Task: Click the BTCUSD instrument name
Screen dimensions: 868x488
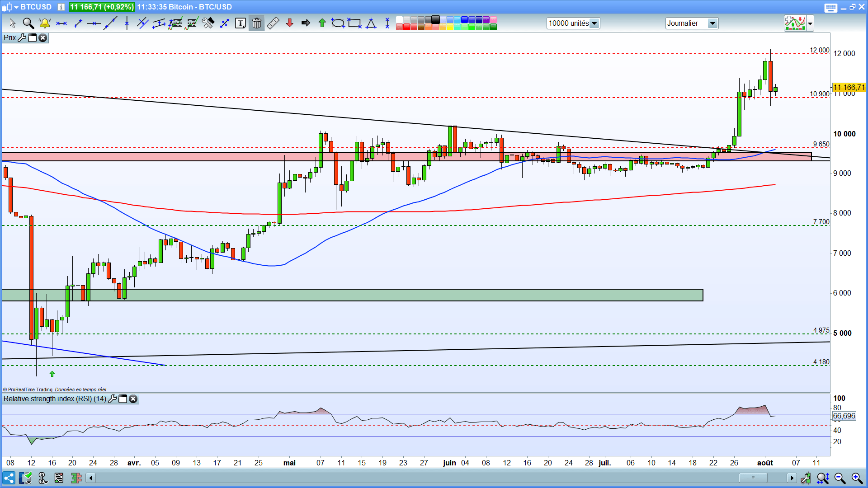Action: click(36, 7)
